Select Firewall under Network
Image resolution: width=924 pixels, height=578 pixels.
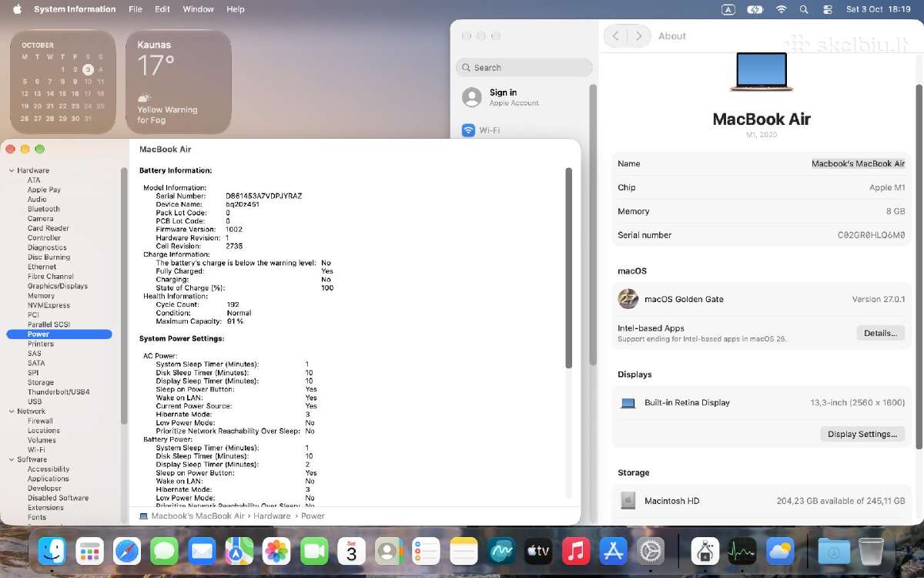pos(40,422)
